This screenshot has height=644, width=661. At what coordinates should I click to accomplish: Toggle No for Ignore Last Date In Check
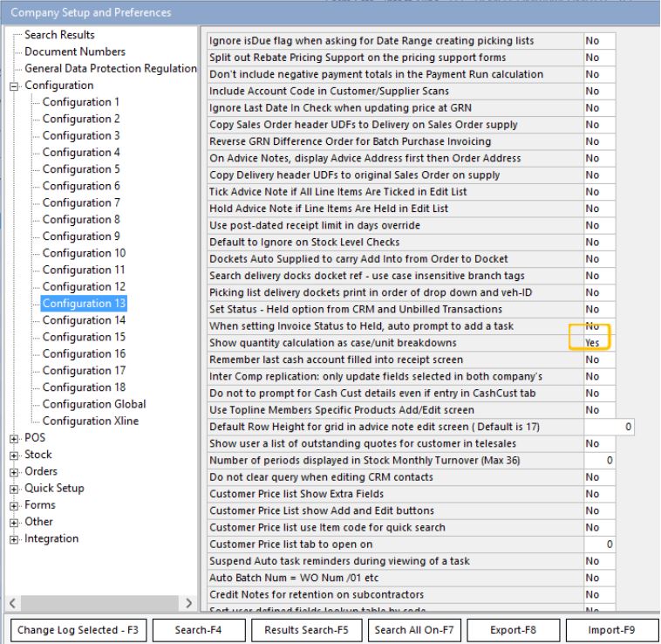[599, 108]
